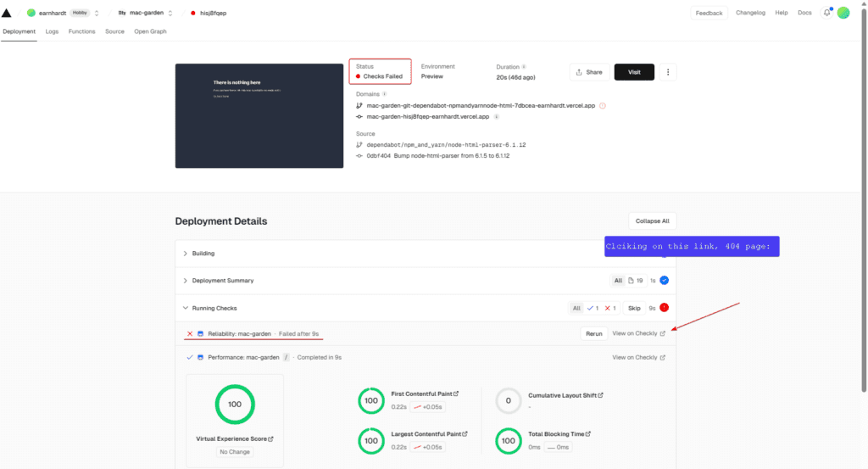The image size is (868, 469).
Task: Switch to the Functions tab
Action: pos(82,31)
